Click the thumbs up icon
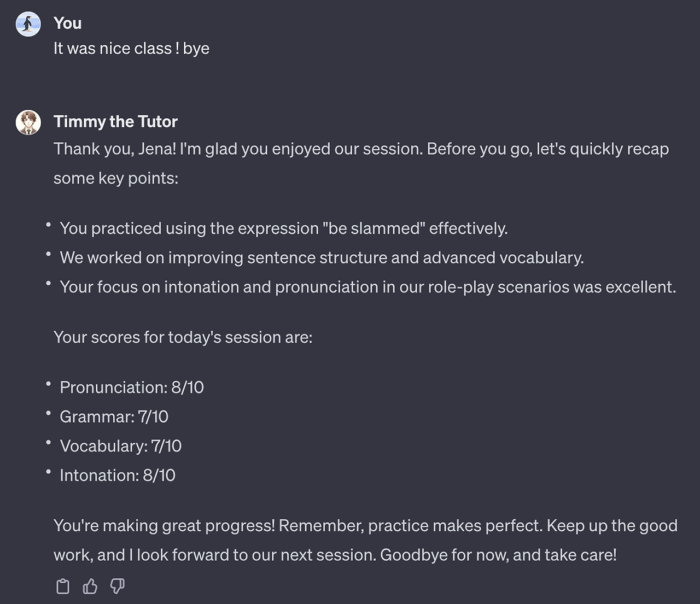 [90, 587]
